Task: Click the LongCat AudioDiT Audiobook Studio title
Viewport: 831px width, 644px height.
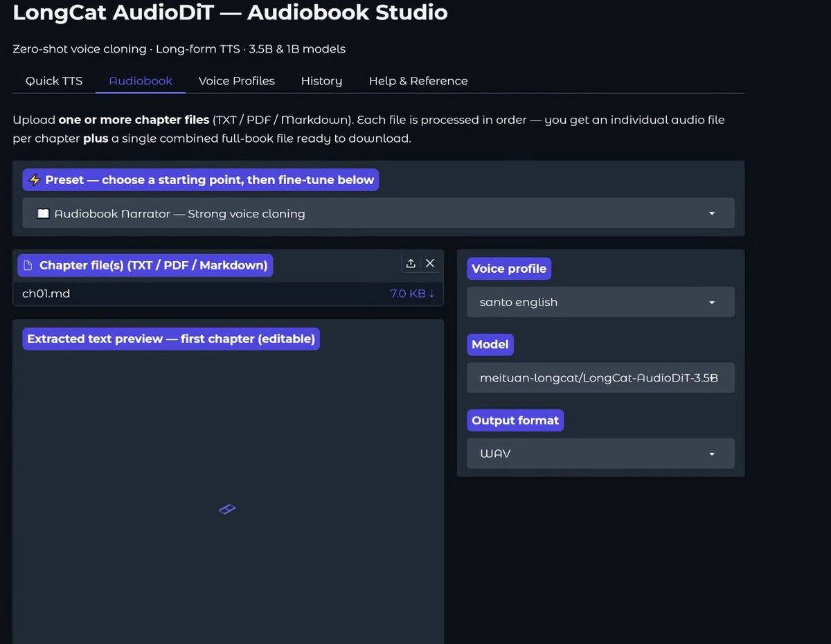Action: point(231,12)
